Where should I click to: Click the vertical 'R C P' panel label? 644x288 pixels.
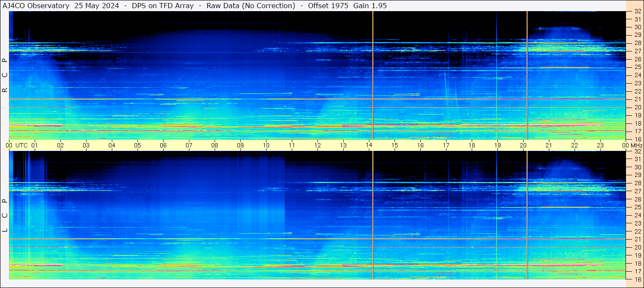pyautogui.click(x=5, y=75)
